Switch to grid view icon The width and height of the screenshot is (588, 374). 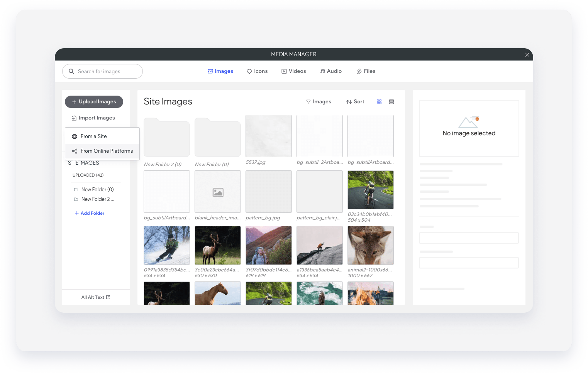click(379, 102)
